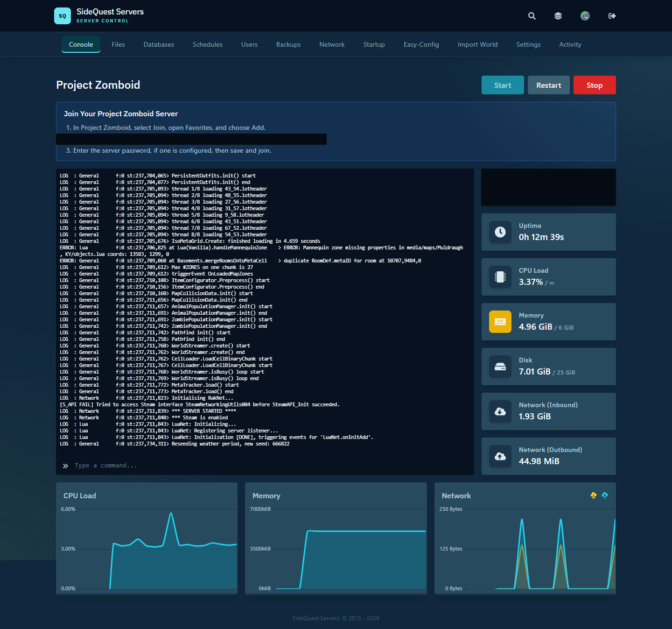The height and width of the screenshot is (629, 672).
Task: Click the Network Outbound value 44.98 MiB
Action: pyautogui.click(x=539, y=461)
